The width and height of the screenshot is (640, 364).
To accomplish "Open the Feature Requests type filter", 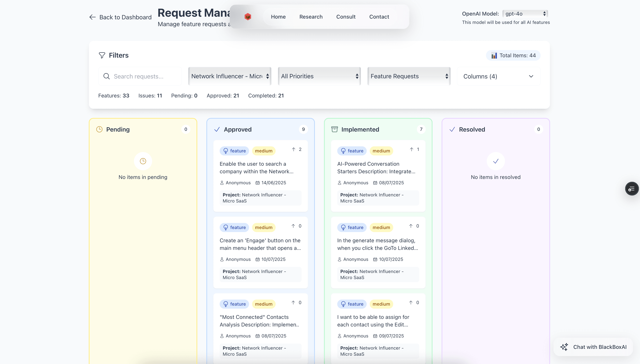I will tap(409, 76).
